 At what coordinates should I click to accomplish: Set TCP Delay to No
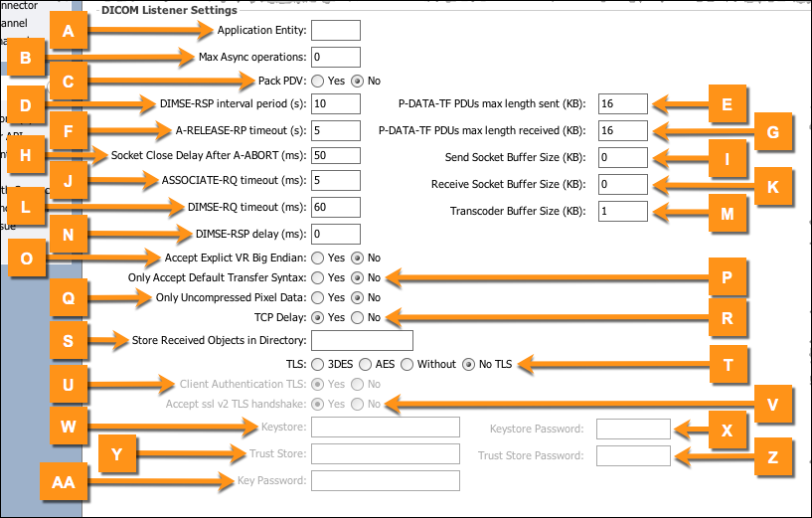[x=360, y=318]
